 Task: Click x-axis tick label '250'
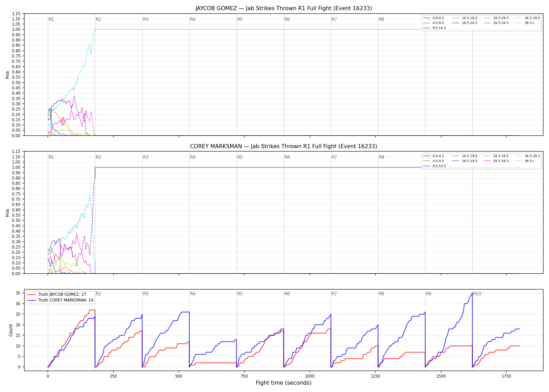tap(113, 376)
